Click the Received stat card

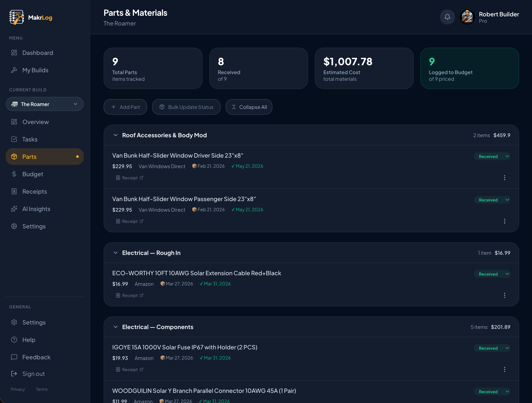pos(259,68)
